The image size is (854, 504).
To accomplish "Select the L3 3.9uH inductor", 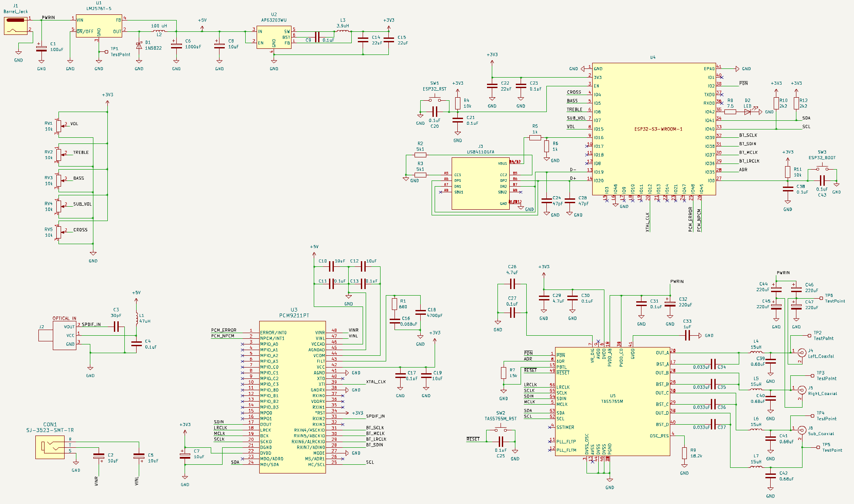I will [343, 31].
